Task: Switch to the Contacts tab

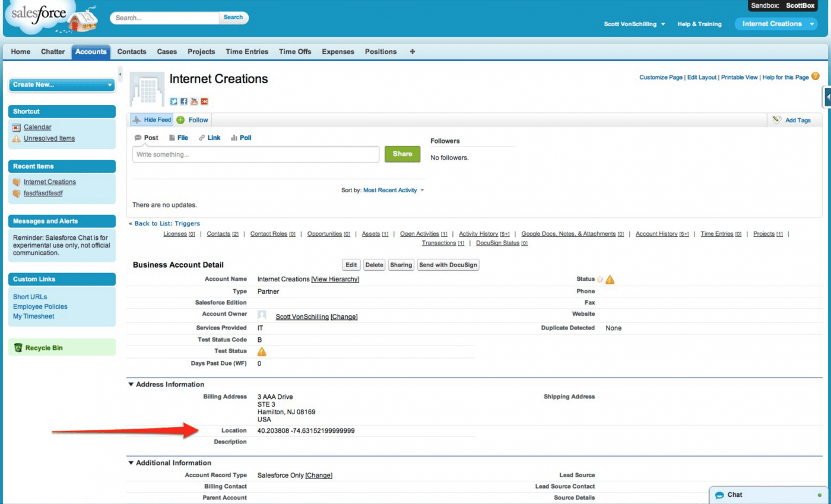Action: (132, 52)
